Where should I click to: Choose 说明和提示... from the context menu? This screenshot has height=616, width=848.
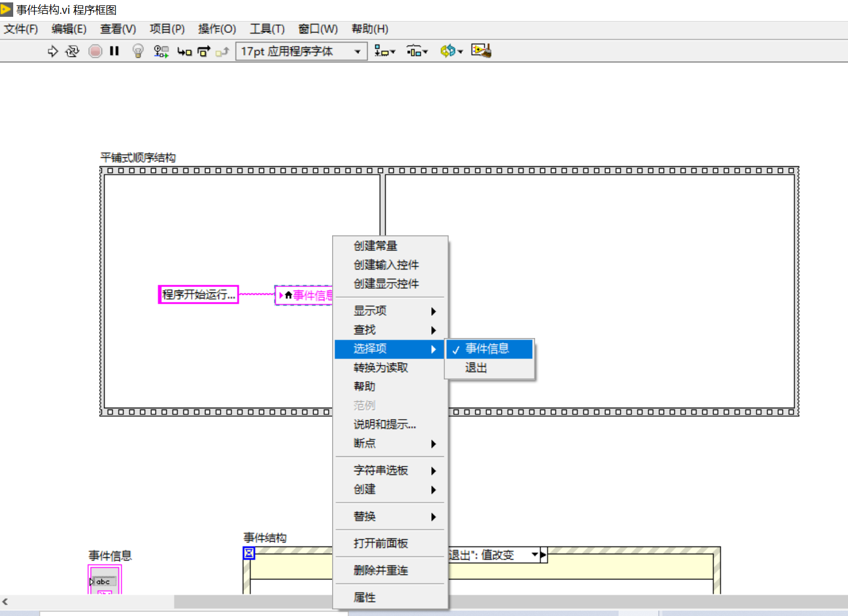390,424
